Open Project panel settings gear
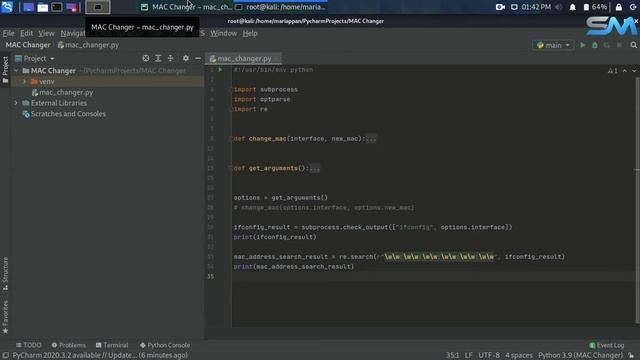The width and height of the screenshot is (640, 360). click(186, 58)
